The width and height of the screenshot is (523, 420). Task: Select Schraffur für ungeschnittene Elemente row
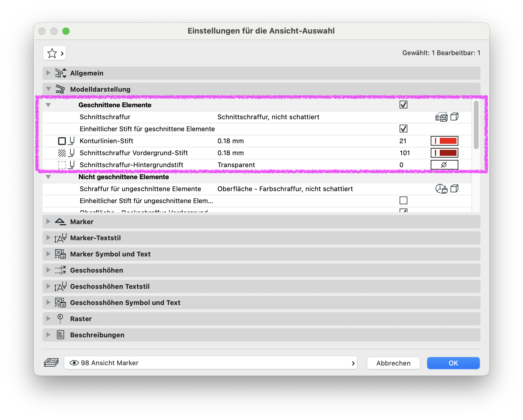[x=257, y=189]
